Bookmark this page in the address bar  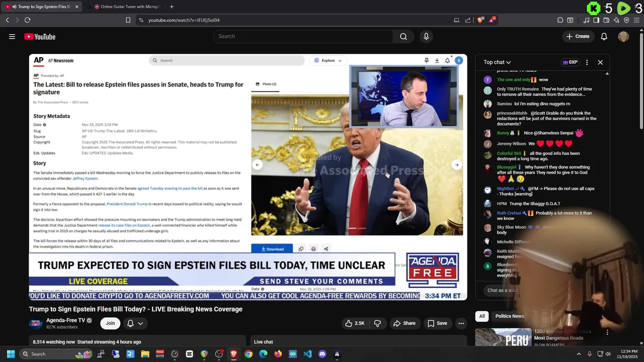128,20
